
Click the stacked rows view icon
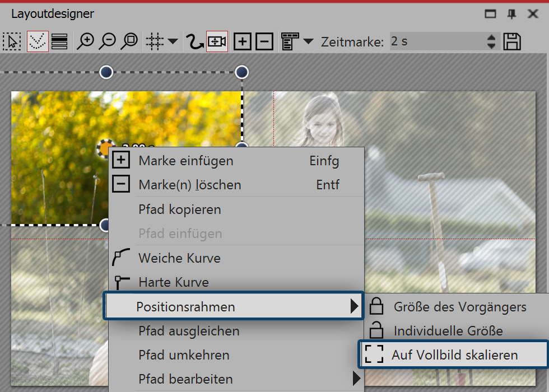coord(59,41)
